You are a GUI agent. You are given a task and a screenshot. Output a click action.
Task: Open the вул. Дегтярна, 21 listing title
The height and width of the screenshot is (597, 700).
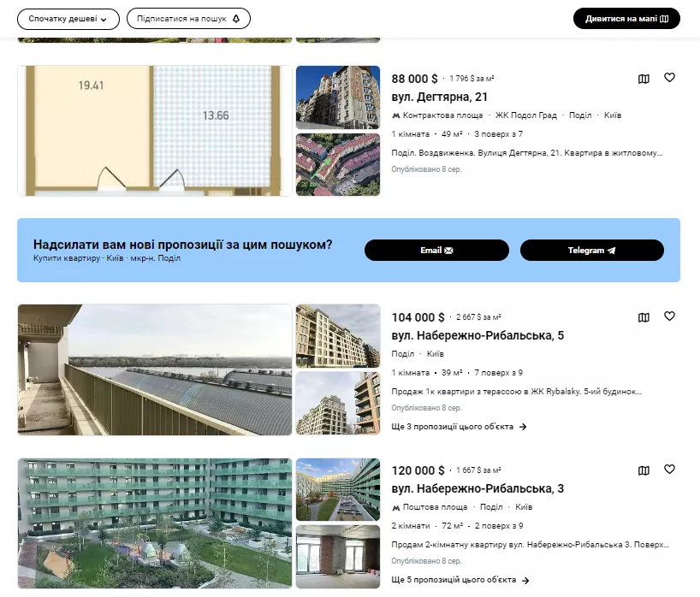[440, 97]
